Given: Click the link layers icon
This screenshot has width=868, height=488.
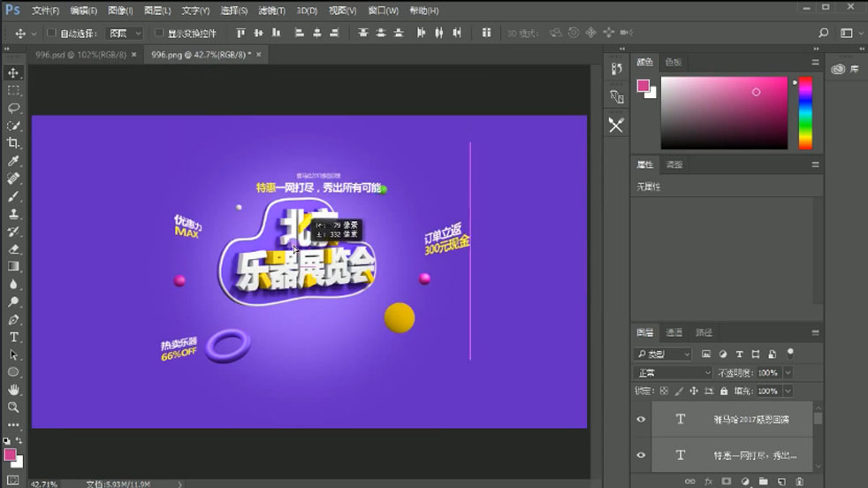Looking at the screenshot, I should tap(689, 481).
